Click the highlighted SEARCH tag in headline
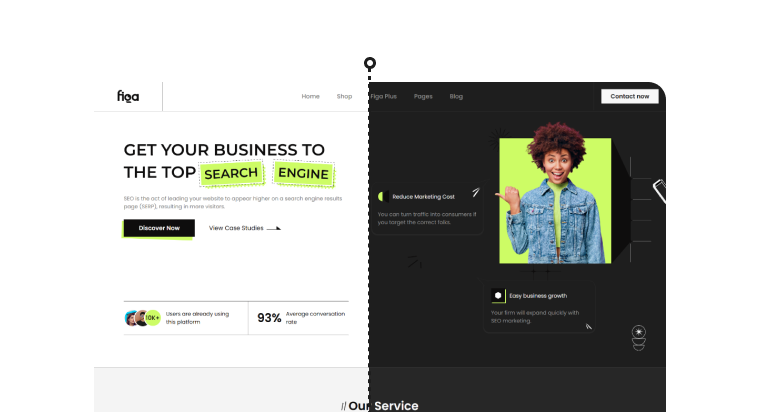 click(232, 174)
